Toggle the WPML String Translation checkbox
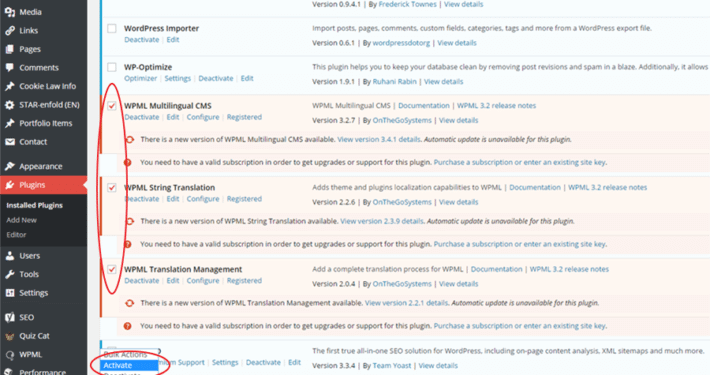 (112, 188)
